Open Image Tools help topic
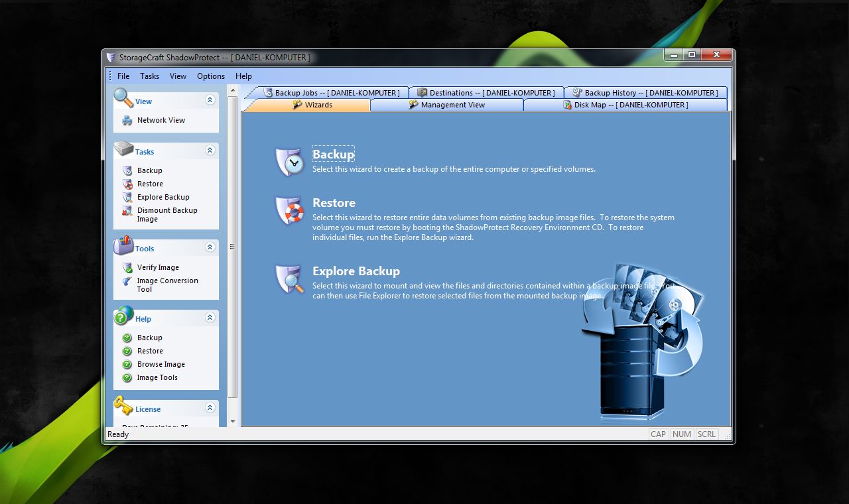Image resolution: width=849 pixels, height=504 pixels. click(x=157, y=377)
